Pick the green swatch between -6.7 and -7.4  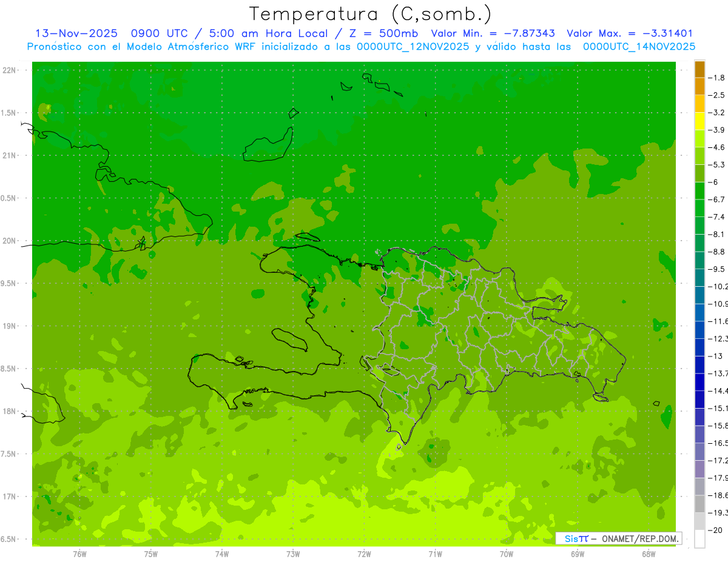[699, 209]
